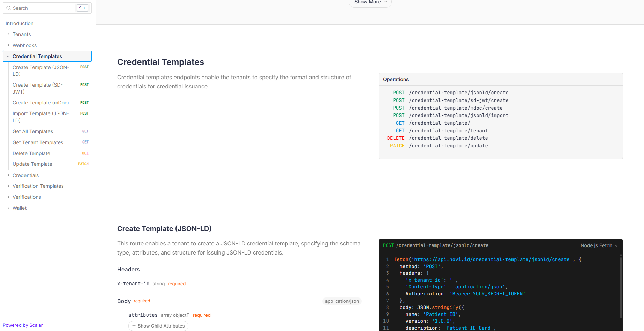Viewport: 644px width, 331px height.
Task: Open Get All Templates sidebar item
Action: (33, 131)
